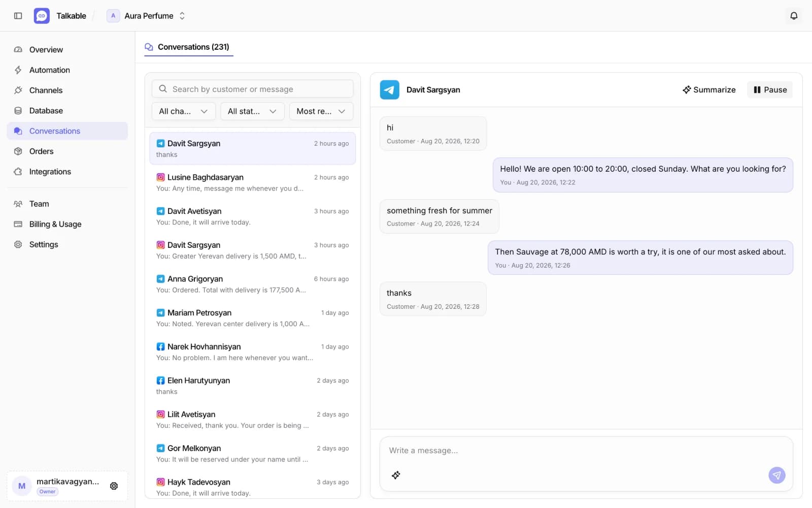Open the Orders page
Screen dimensions: 812x508
67,151
